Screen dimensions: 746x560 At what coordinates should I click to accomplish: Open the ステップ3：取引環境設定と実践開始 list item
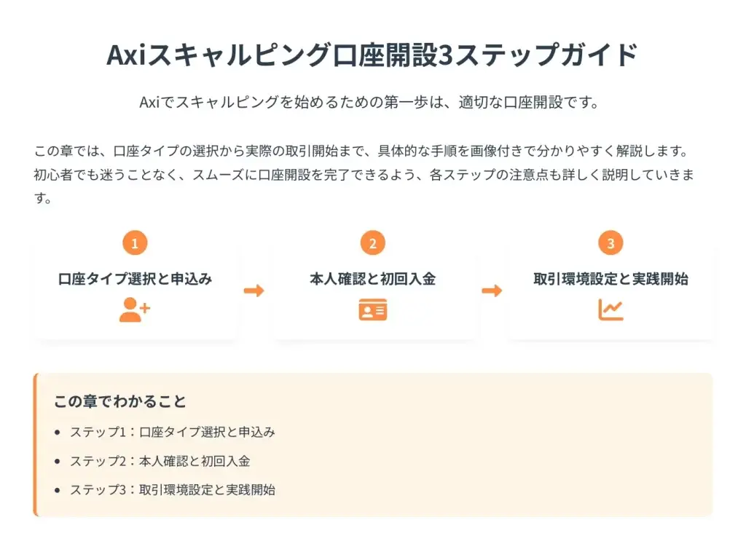click(172, 489)
